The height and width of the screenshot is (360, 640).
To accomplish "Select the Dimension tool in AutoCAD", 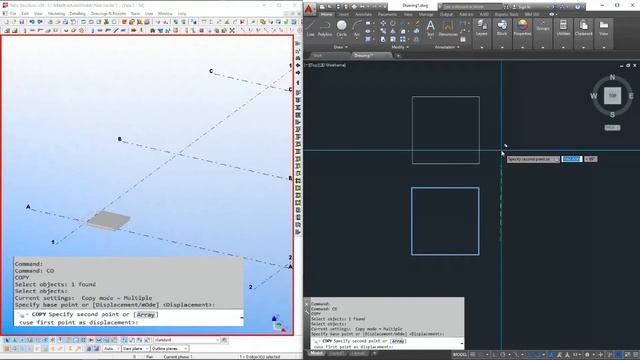I will [x=448, y=29].
